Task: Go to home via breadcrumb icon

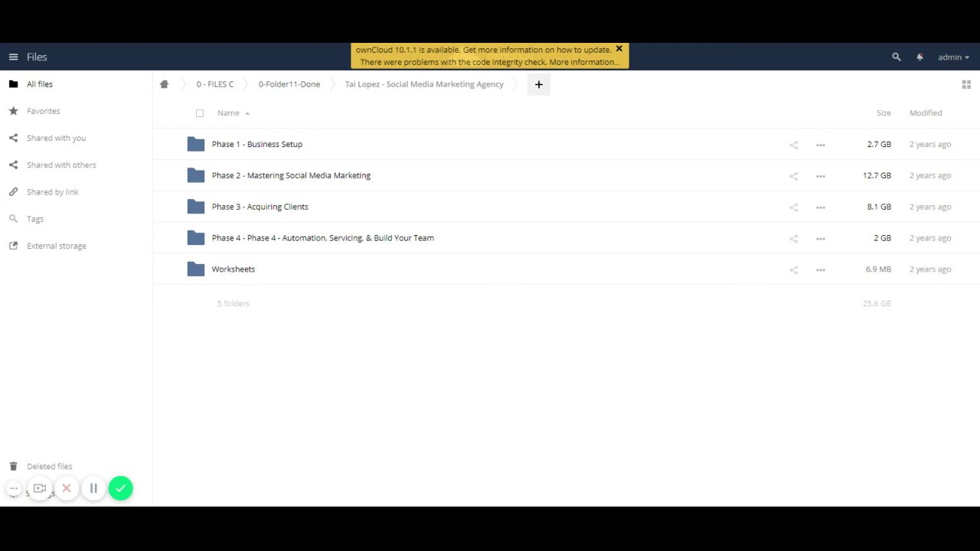Action: (x=164, y=84)
